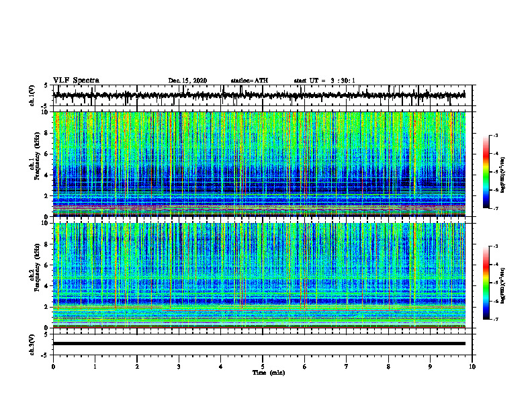532x411 pixels.
Task: Click the "2" kHz tick on ch.1 spectrogram
Action: point(47,195)
